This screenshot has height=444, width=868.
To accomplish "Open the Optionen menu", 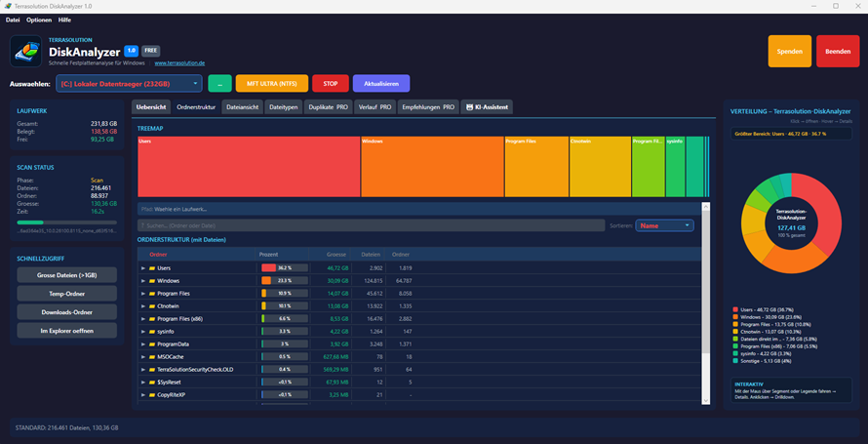I will (x=39, y=20).
